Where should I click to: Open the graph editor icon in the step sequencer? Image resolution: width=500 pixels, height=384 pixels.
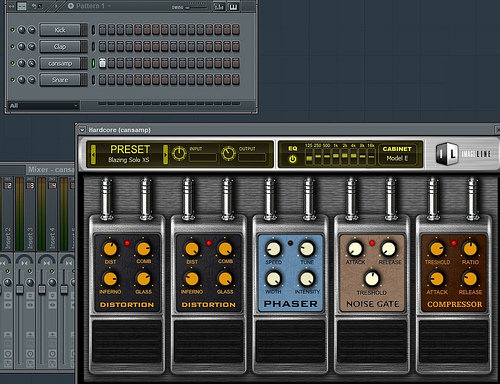pos(219,6)
